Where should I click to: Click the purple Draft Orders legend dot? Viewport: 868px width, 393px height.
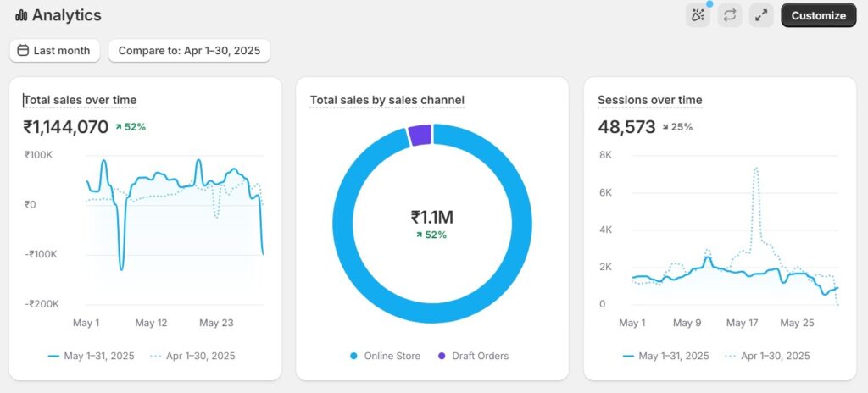[441, 356]
